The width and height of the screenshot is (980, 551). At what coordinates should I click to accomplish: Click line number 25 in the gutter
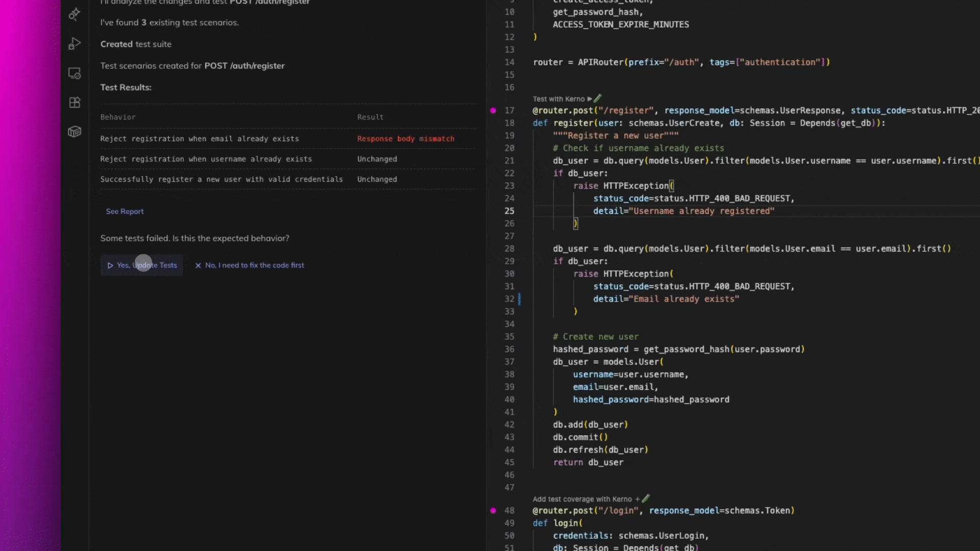509,211
